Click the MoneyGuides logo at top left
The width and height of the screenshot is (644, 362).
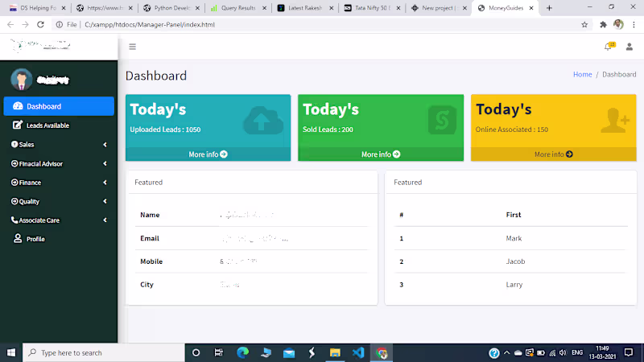coord(40,45)
